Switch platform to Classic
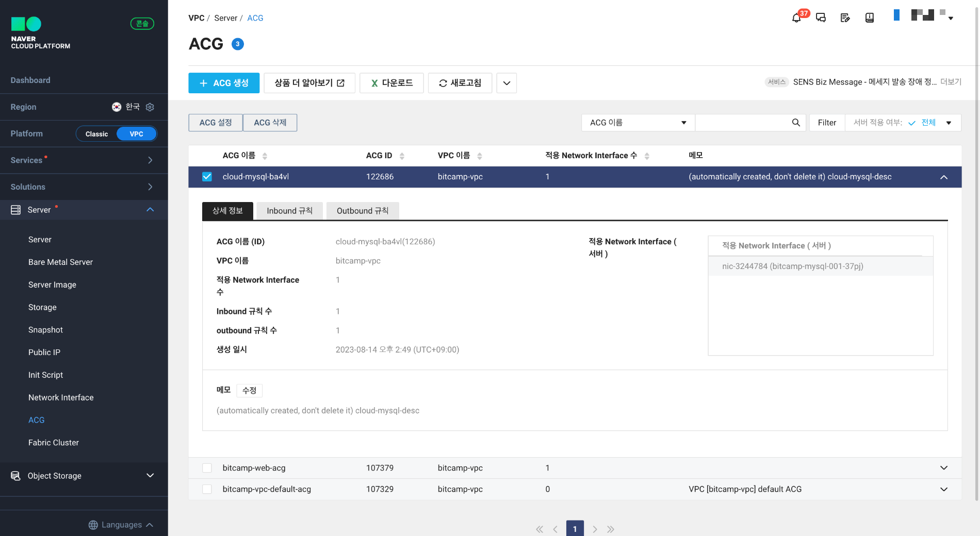Screen dimensions: 980x536 pyautogui.click(x=96, y=134)
